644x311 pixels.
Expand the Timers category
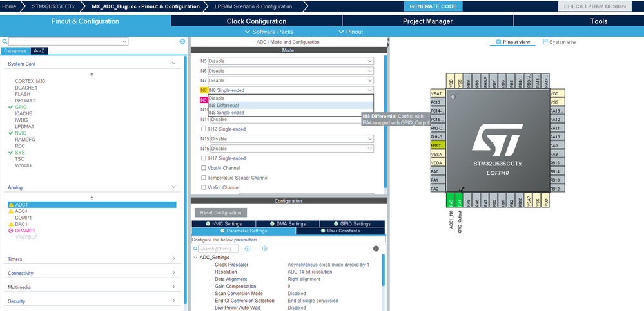174,259
